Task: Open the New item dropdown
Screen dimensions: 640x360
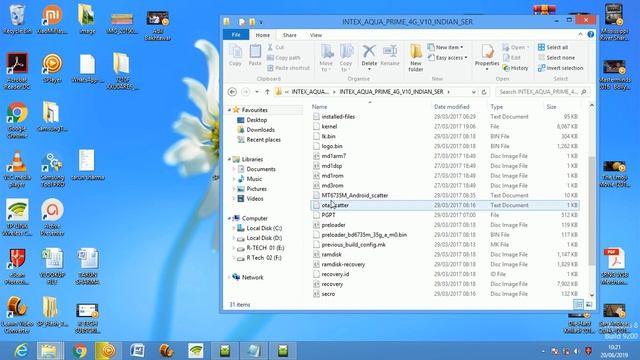Action: coord(446,47)
